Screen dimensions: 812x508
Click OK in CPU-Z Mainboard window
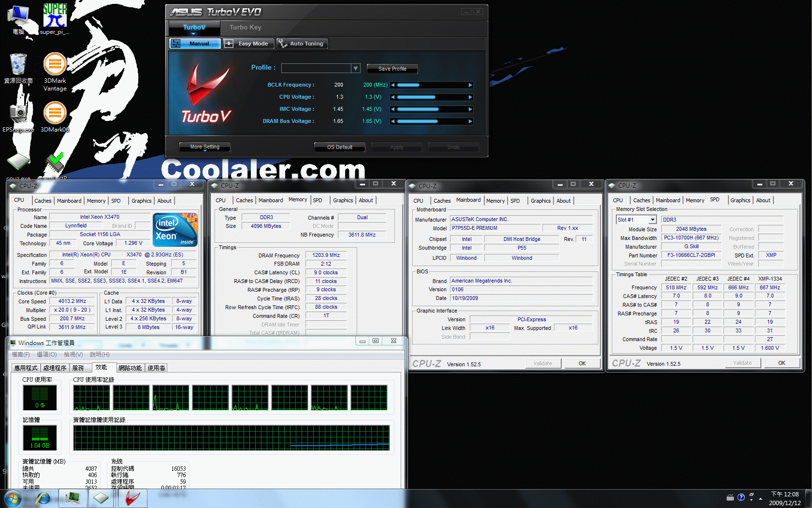coord(582,363)
